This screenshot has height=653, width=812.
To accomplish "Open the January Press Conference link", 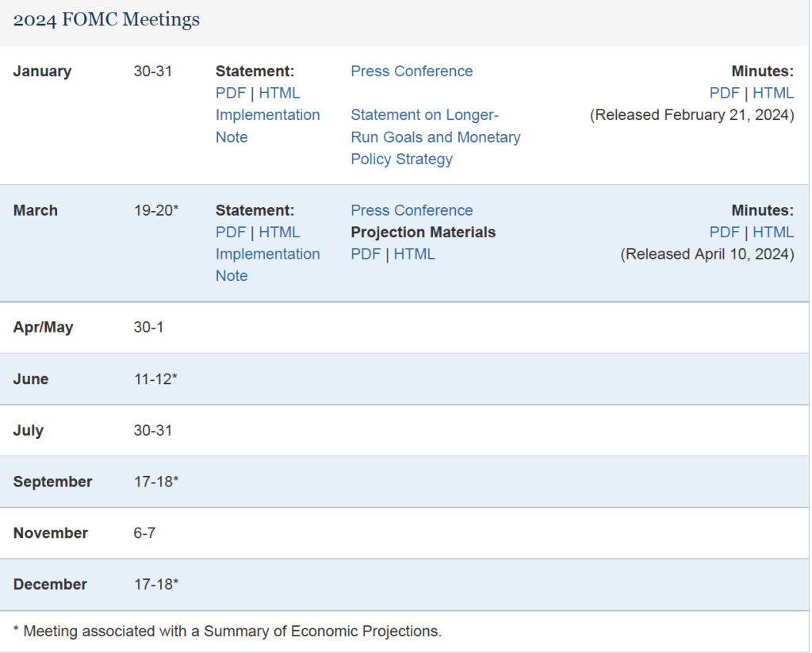I will (x=412, y=71).
